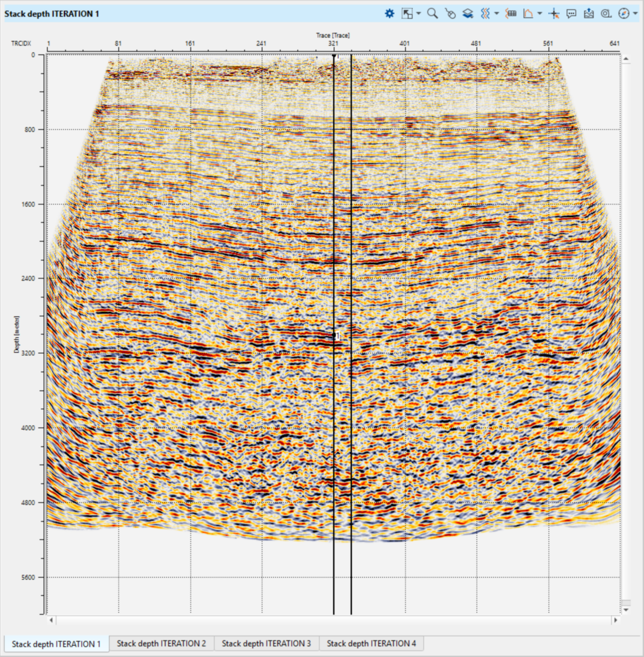Select the wiggle trace display icon
This screenshot has height=657, width=644.
point(485,14)
